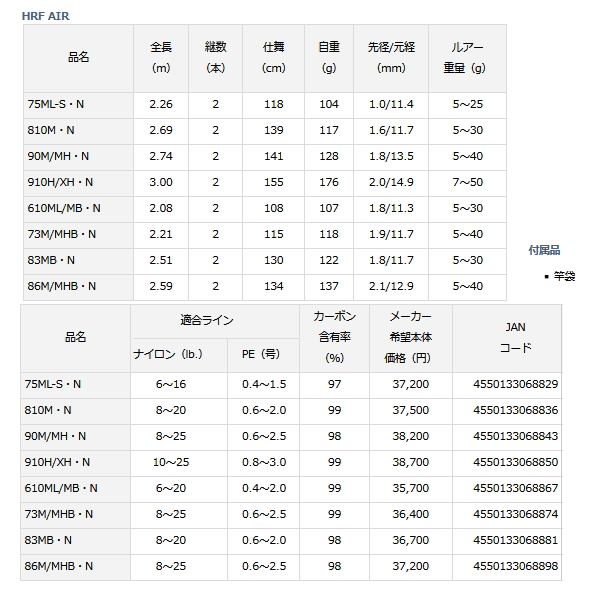Click JAN code 4550133068829
This screenshot has height=600, width=600.
pyautogui.click(x=515, y=384)
